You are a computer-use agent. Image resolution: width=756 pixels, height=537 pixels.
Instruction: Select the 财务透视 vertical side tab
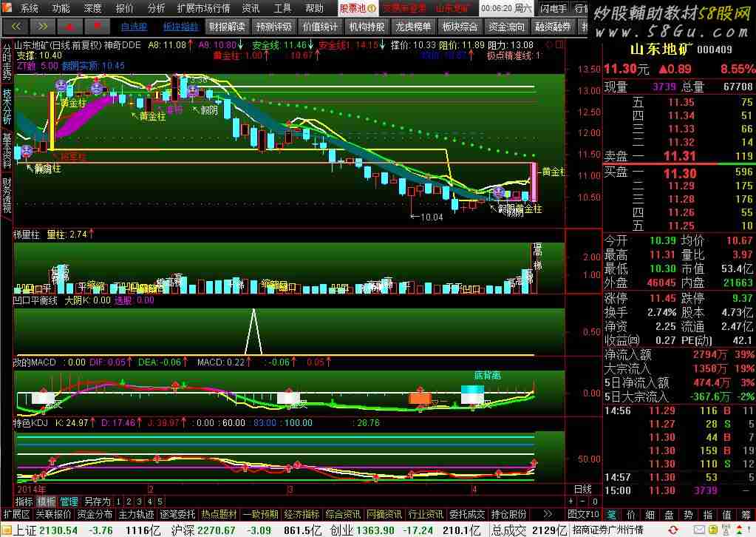(x=7, y=195)
